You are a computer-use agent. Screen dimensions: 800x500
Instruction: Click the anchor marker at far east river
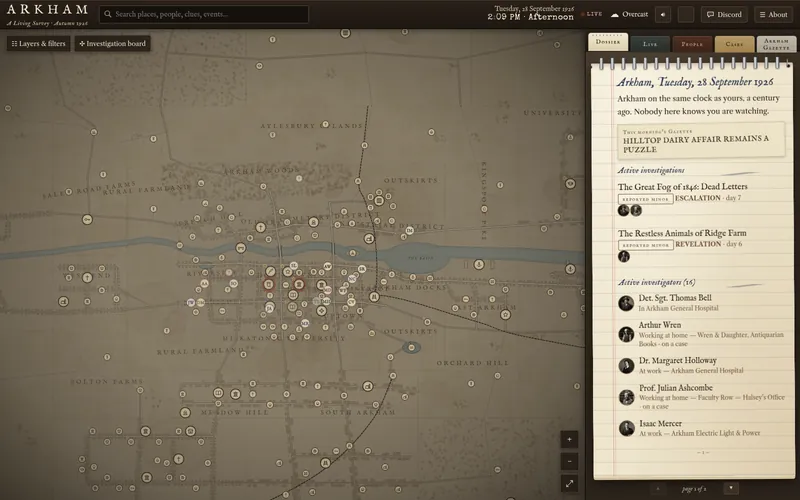(570, 269)
